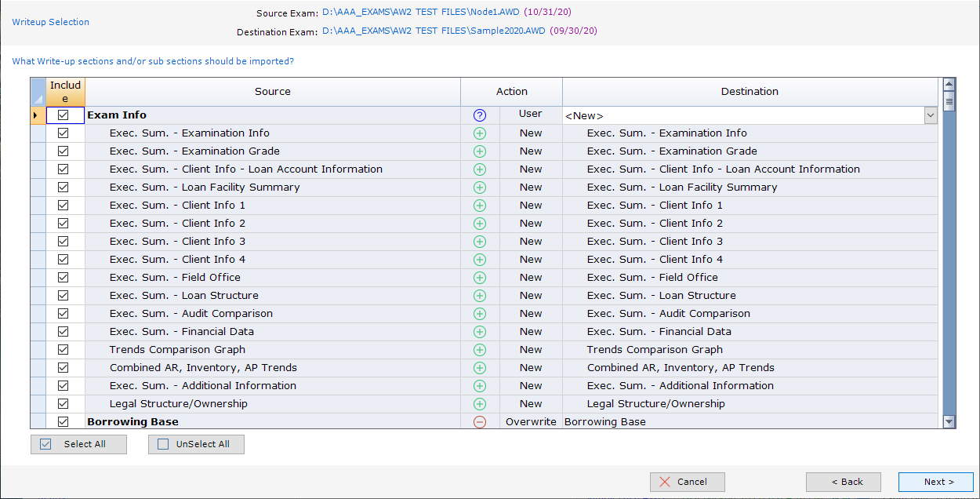Click green plus icon for Field Office row
Viewport: 980px width, 499px height.
480,278
